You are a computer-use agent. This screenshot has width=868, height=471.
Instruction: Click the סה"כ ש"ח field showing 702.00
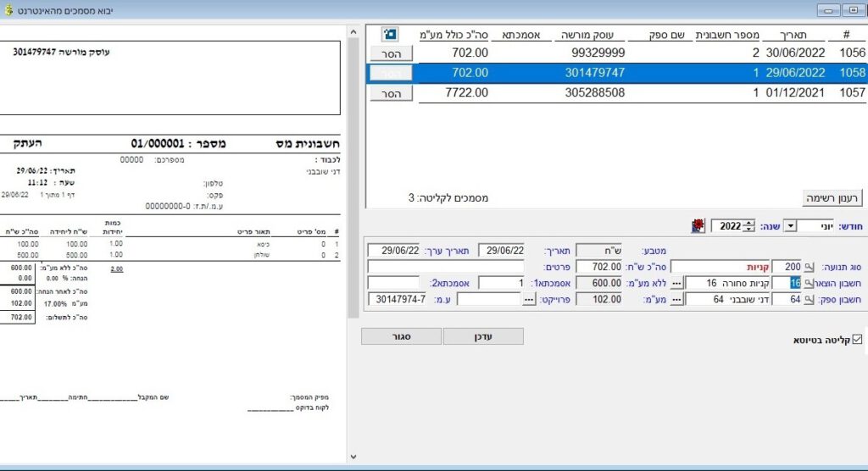[599, 267]
